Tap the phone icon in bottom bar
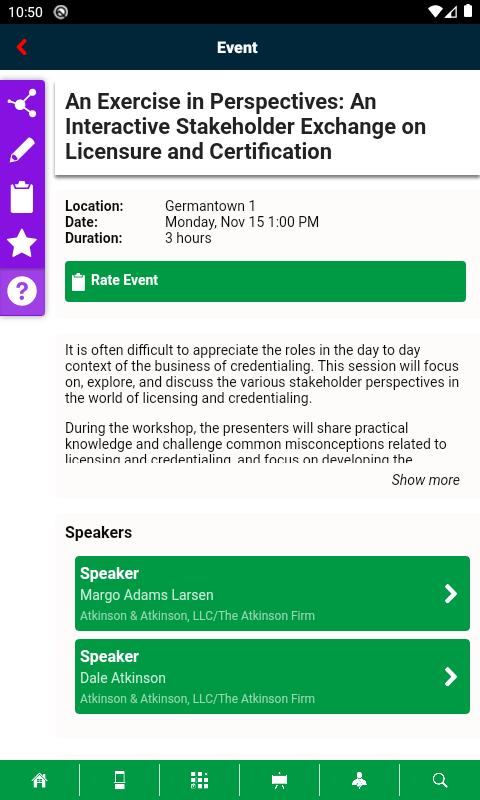The width and height of the screenshot is (480, 800). 119,780
